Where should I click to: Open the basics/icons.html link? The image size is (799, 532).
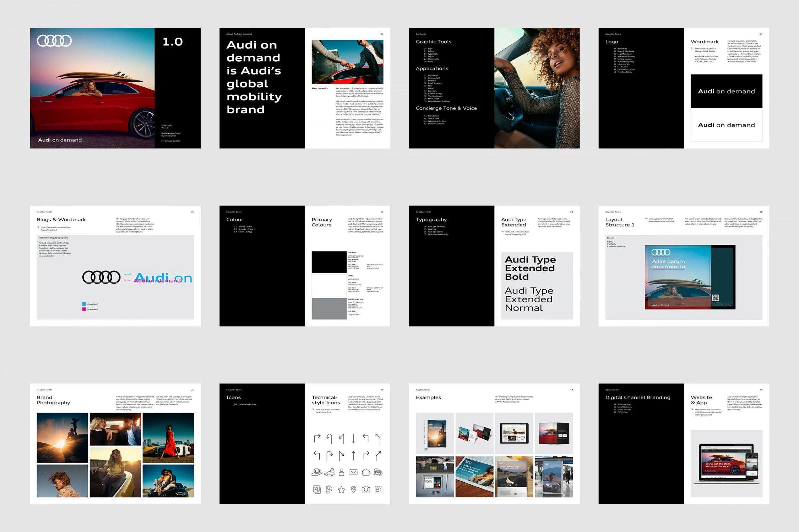click(328, 411)
